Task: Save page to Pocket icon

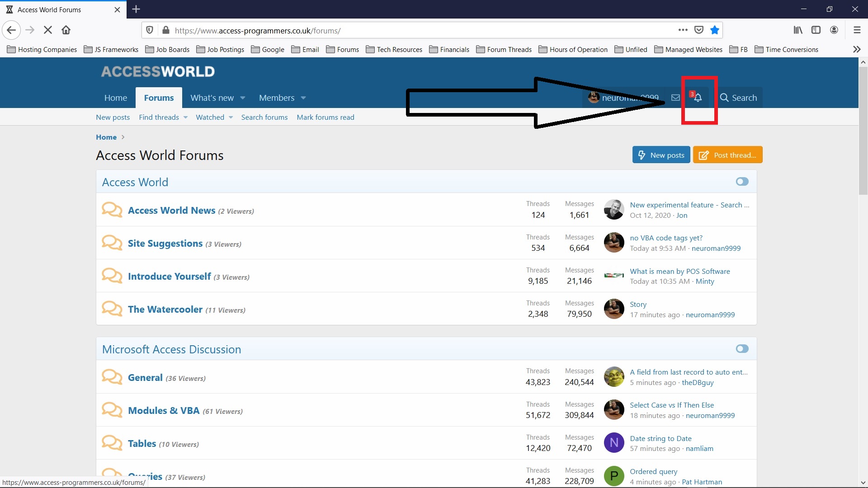Action: (x=699, y=30)
